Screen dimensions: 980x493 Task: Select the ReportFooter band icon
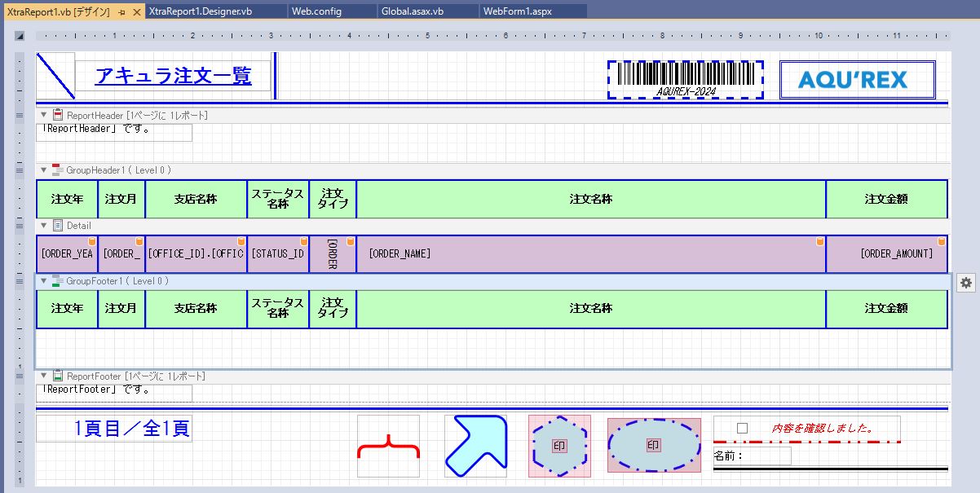pyautogui.click(x=58, y=376)
